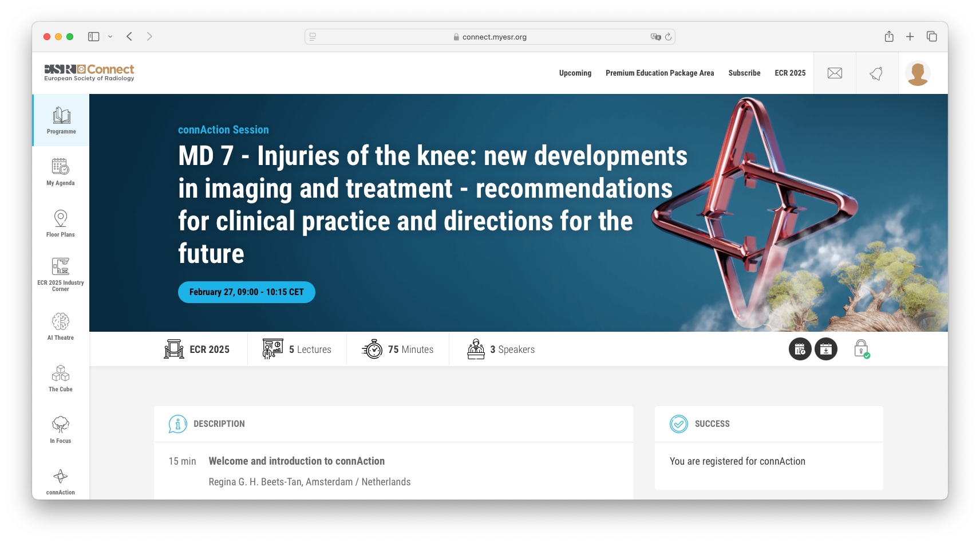Open notifications bell in header
This screenshot has height=542, width=980.
tap(876, 73)
